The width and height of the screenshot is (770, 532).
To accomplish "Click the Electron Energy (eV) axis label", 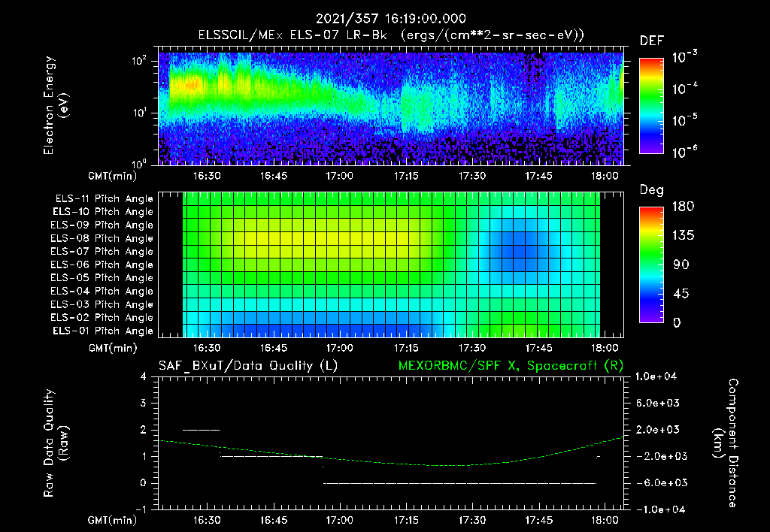I will click(x=56, y=105).
